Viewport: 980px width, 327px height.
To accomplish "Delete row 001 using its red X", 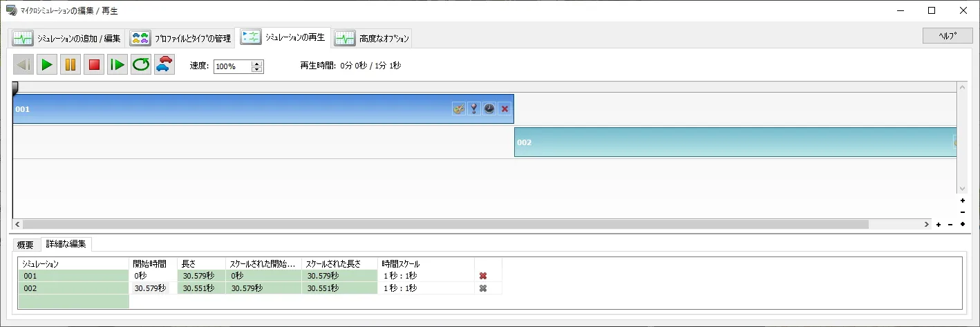I will click(x=483, y=276).
